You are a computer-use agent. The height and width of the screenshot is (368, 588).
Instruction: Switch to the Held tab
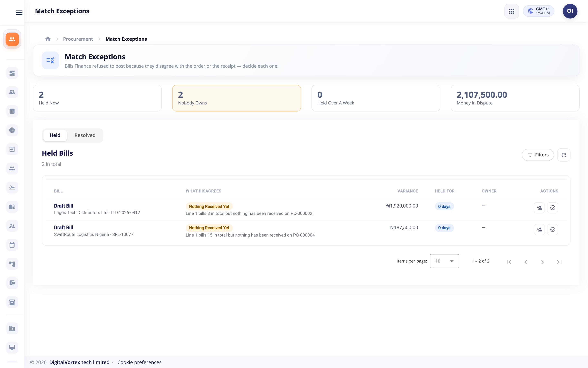click(55, 135)
